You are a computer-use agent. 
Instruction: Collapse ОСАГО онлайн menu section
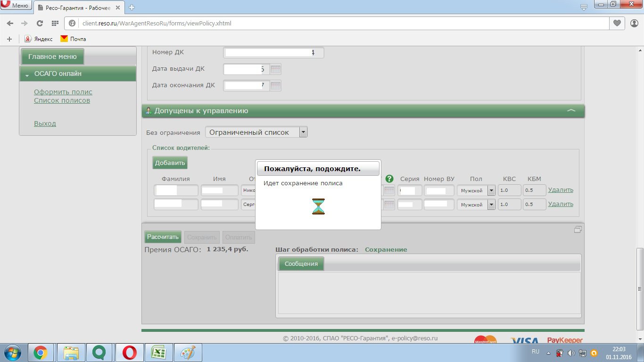[28, 74]
